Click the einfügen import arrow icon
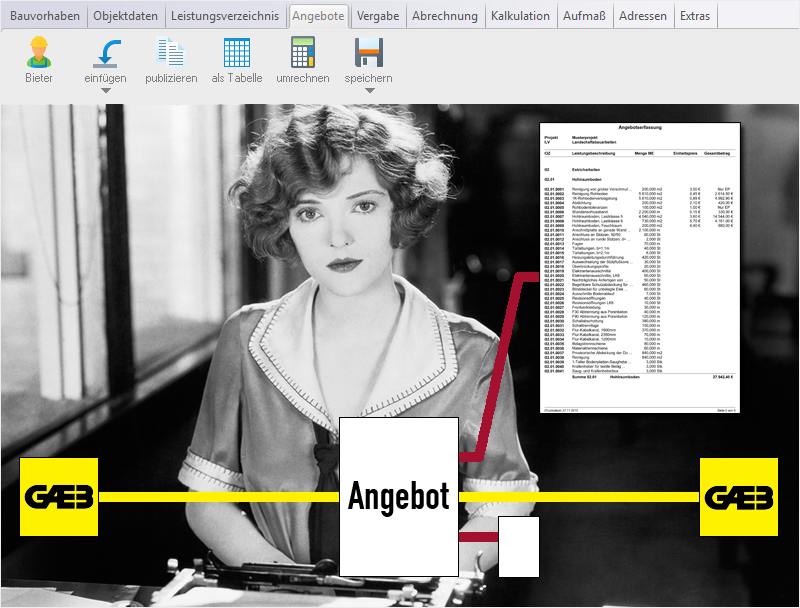This screenshot has width=800, height=608. pos(105,52)
